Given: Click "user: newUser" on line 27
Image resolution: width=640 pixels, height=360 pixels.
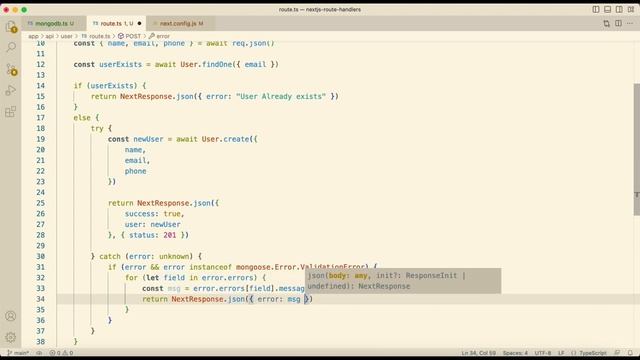Looking at the screenshot, I should [x=153, y=224].
